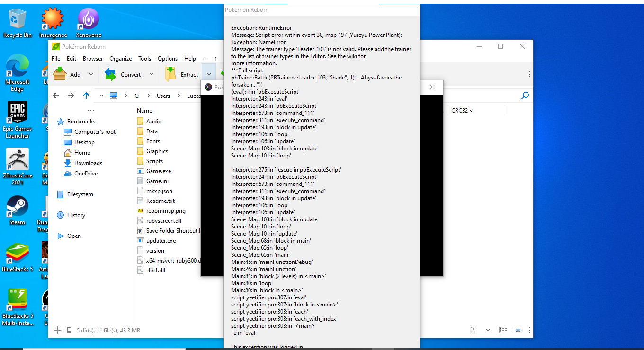Select Filesystem in the sidebar

(80, 194)
